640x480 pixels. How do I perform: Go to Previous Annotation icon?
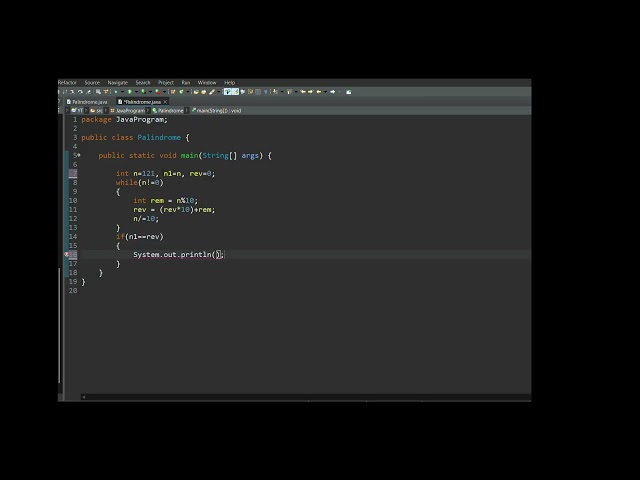tap(289, 92)
